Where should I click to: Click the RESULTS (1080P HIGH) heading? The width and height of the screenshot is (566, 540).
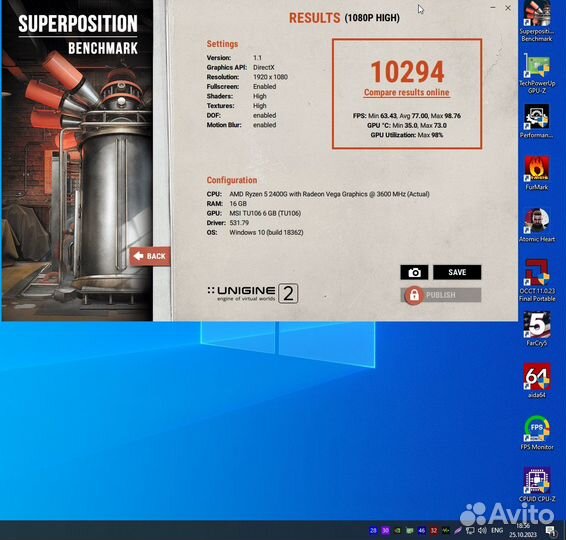[x=344, y=18]
